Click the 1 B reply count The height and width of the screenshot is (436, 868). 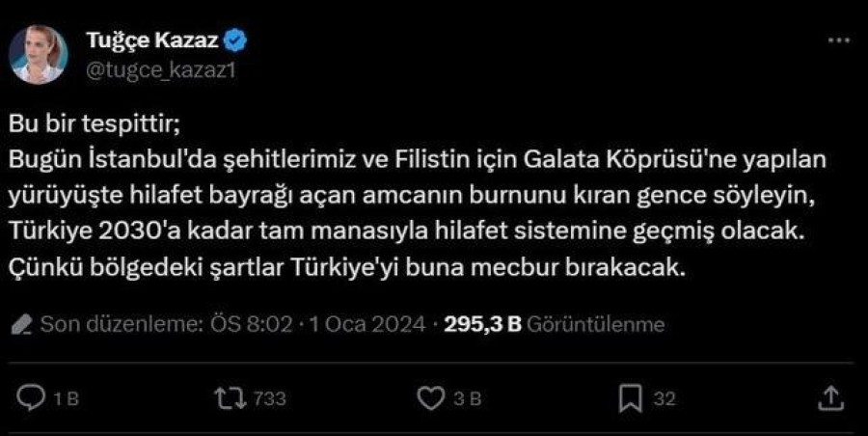click(65, 398)
